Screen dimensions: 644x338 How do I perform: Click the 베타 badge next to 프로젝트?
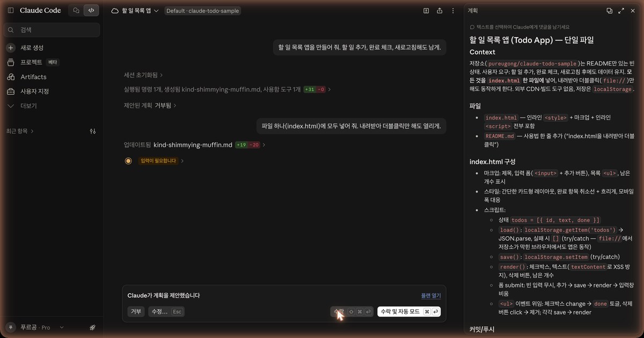pyautogui.click(x=53, y=62)
